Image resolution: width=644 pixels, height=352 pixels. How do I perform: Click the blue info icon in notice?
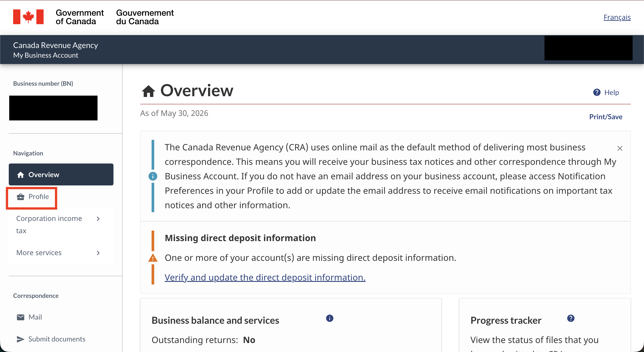(x=153, y=176)
